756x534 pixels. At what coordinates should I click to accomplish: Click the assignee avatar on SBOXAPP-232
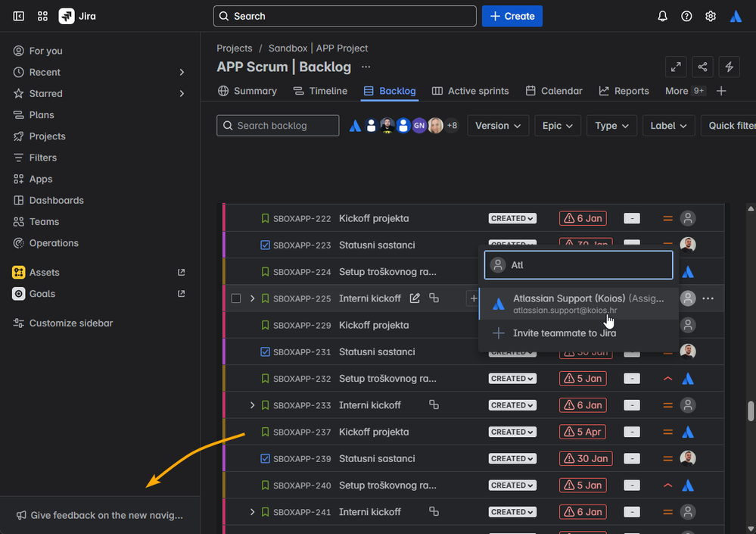[688, 379]
